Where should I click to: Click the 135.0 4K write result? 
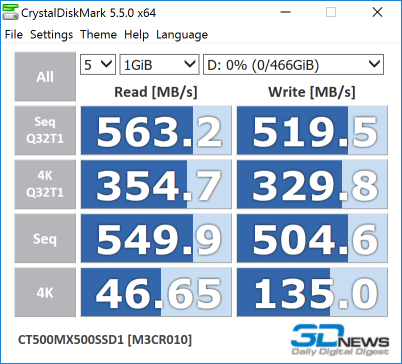tap(312, 292)
